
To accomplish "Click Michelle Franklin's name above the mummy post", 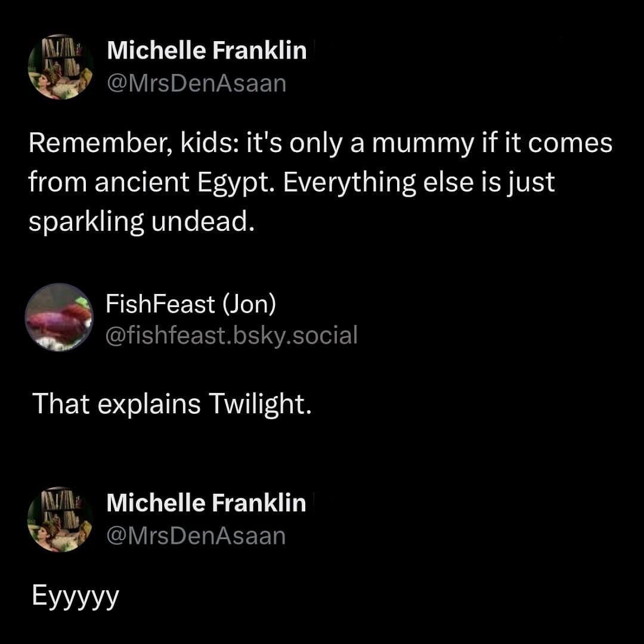I will 206,51.
